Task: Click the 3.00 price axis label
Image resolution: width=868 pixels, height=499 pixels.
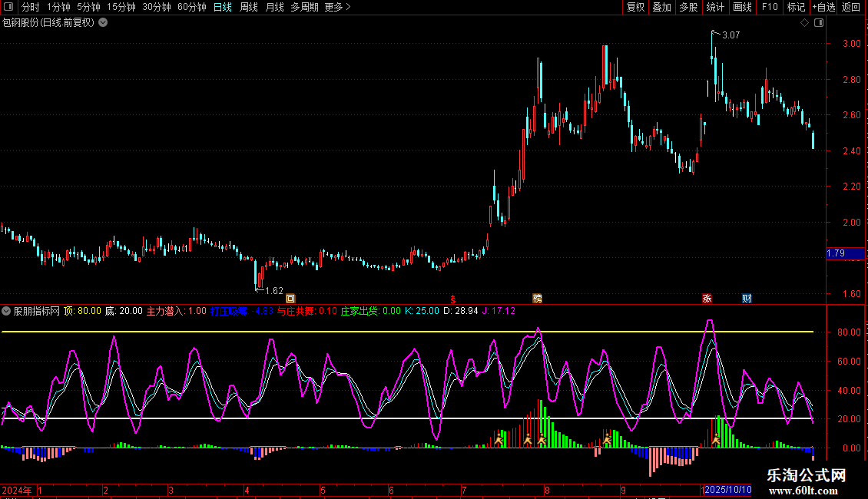Action: (x=851, y=44)
